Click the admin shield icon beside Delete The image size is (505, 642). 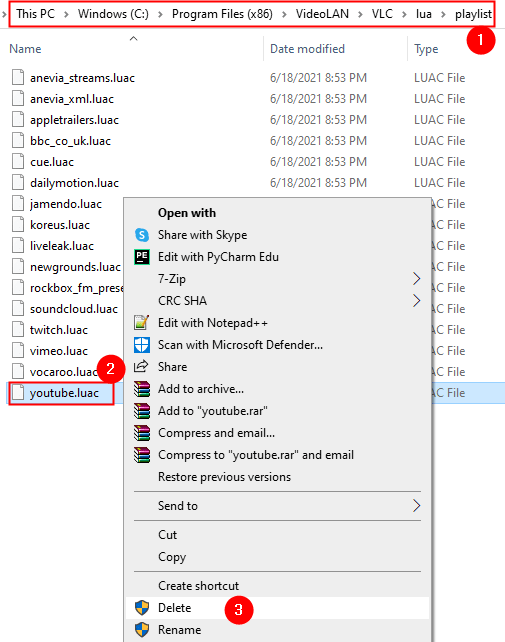[x=142, y=608]
